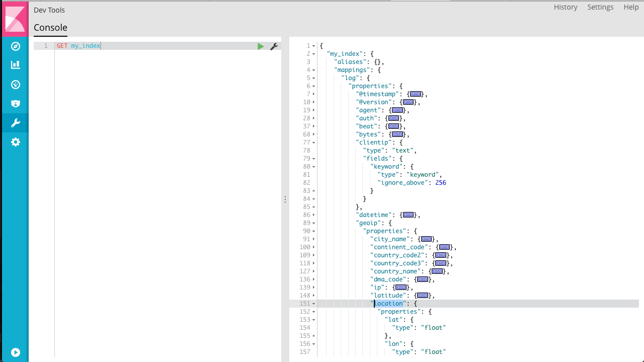Collapse geoip "properties" fold at line 90
Screen dimensions: 644x362
pos(314,231)
